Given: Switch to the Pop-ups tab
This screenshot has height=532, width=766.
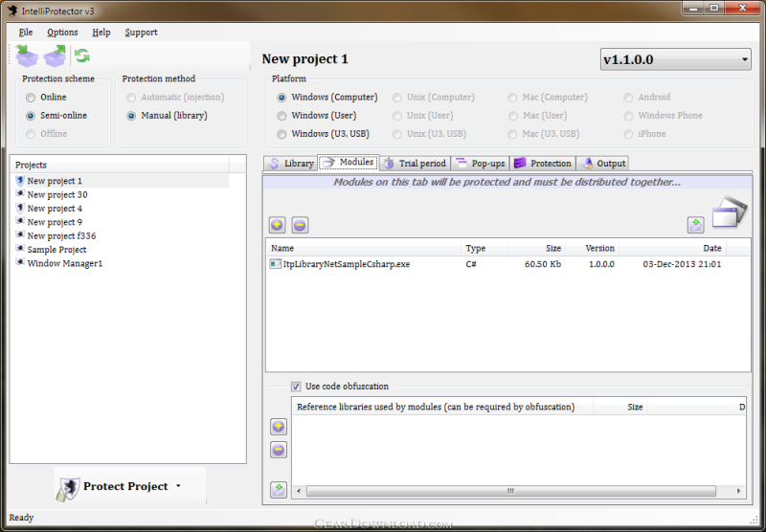Looking at the screenshot, I should coord(481,164).
